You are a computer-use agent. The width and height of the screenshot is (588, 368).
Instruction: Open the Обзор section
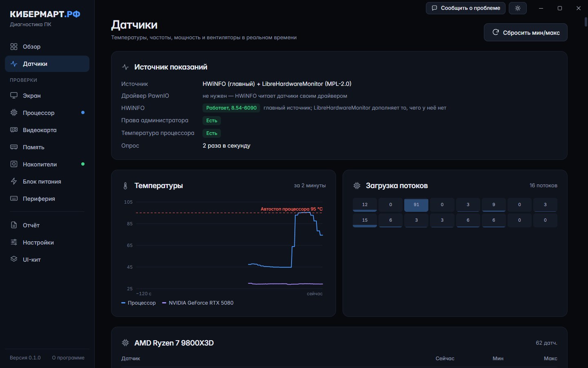tap(47, 47)
